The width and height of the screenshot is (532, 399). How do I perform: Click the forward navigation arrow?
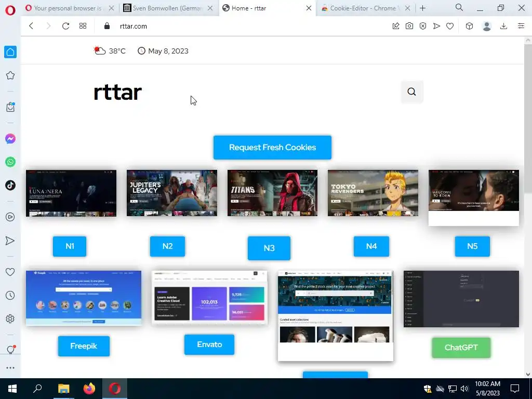point(48,26)
